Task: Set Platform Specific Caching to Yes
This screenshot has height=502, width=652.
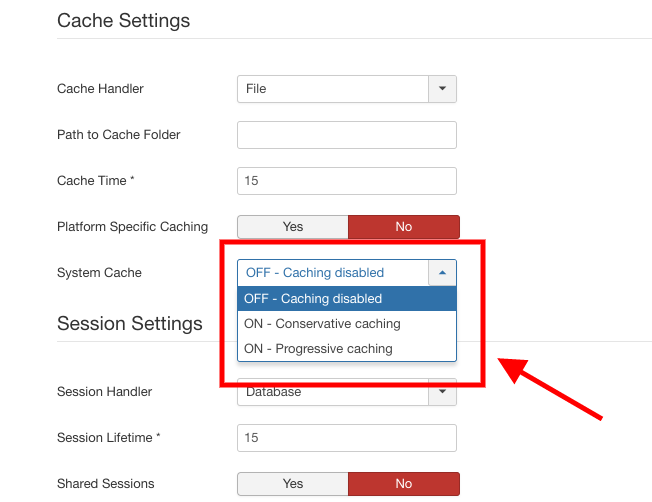Action: click(292, 227)
